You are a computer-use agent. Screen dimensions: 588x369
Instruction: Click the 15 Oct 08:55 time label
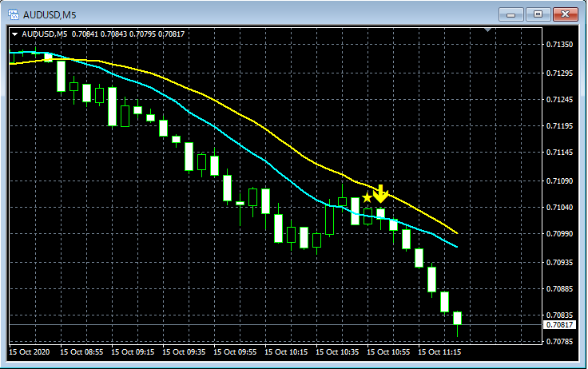point(81,352)
